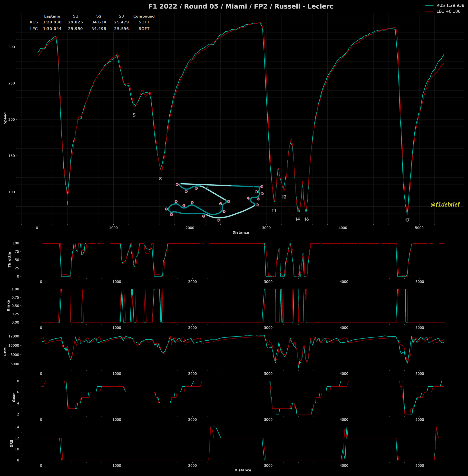Click corner label 8 on speed trace
The width and height of the screenshot is (468, 476).
(160, 179)
